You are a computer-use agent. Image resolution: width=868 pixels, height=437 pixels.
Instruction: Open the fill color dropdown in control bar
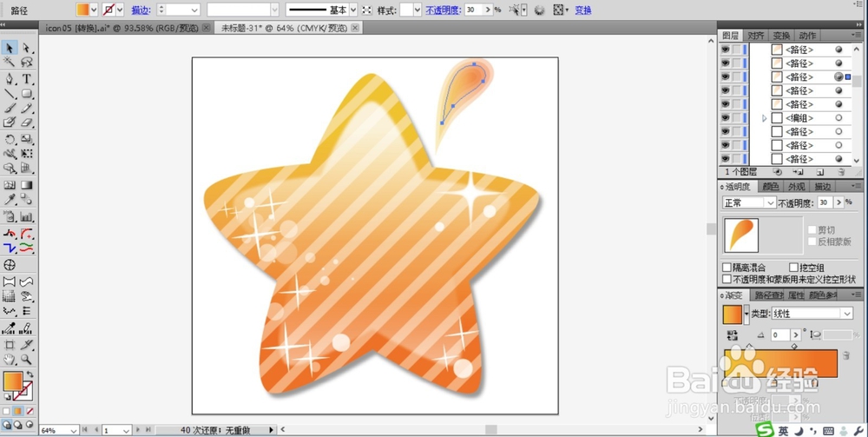[x=94, y=10]
